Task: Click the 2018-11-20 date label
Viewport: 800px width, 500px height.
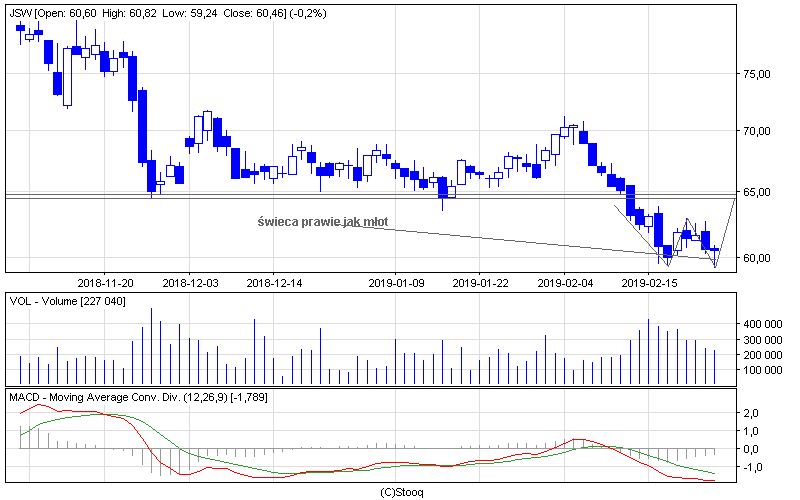Action: click(105, 283)
